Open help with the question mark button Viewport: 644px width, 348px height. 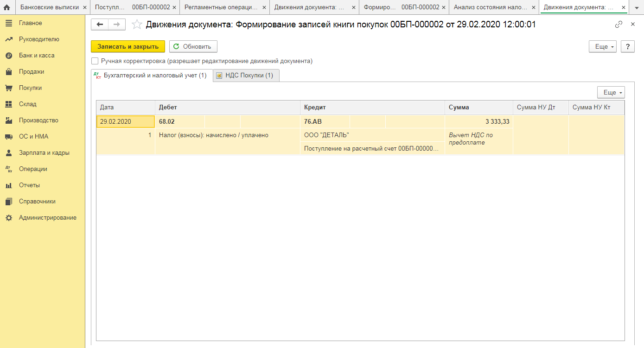point(627,46)
